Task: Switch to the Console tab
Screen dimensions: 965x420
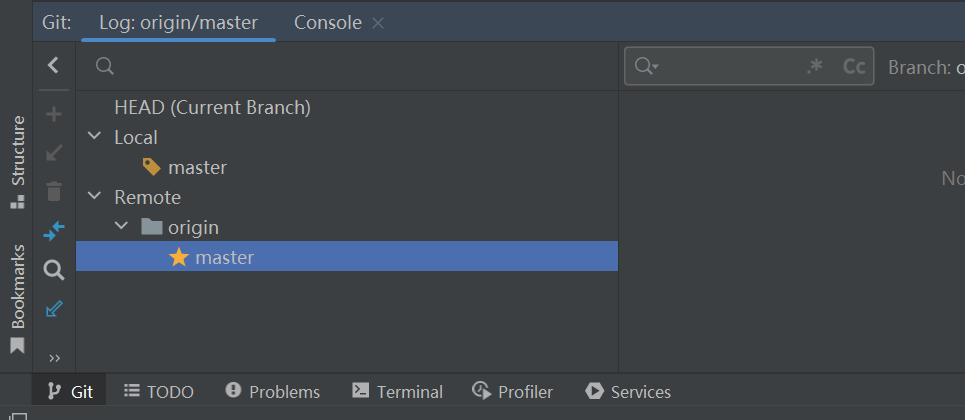Action: [x=327, y=22]
